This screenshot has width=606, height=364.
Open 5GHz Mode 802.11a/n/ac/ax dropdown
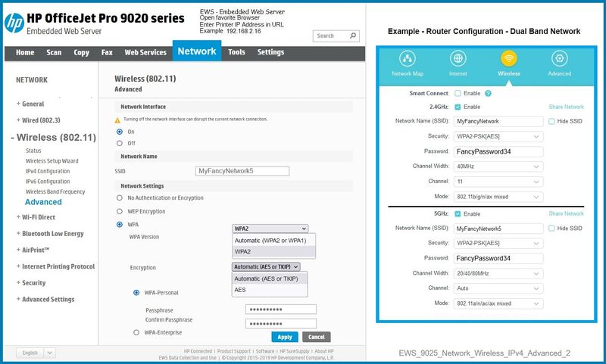pyautogui.click(x=498, y=303)
